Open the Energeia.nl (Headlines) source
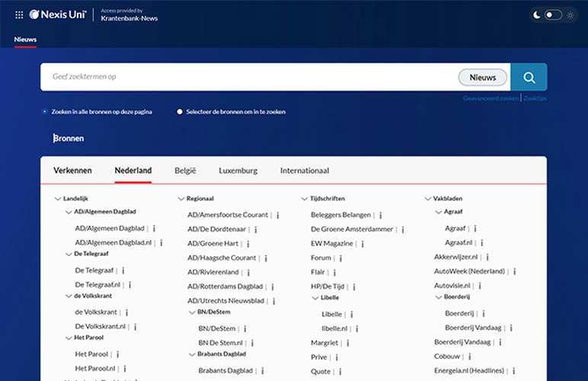This screenshot has width=588, height=381. coord(468,371)
